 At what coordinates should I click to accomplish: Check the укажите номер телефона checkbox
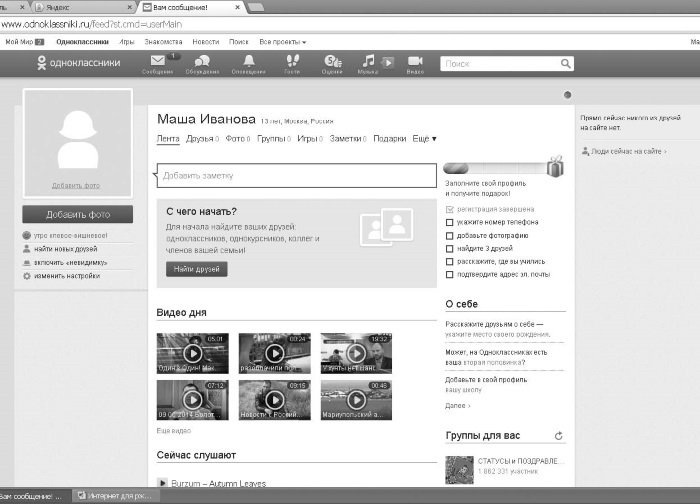(450, 222)
